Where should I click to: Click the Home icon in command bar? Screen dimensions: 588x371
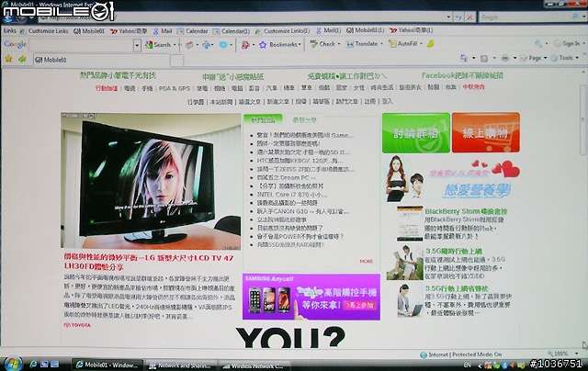pos(464,58)
